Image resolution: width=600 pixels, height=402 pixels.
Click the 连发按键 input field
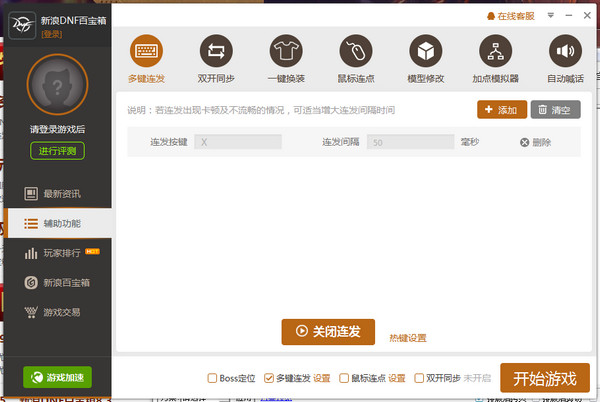[238, 143]
